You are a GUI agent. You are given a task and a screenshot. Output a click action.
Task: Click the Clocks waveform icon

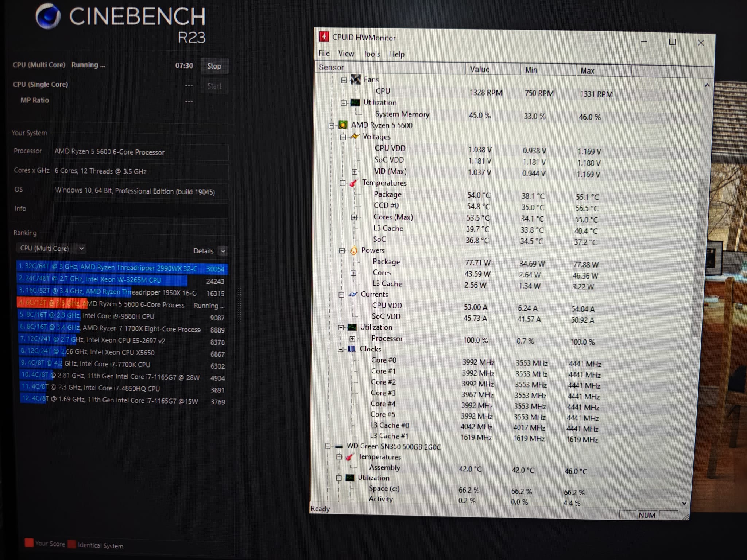pos(352,349)
